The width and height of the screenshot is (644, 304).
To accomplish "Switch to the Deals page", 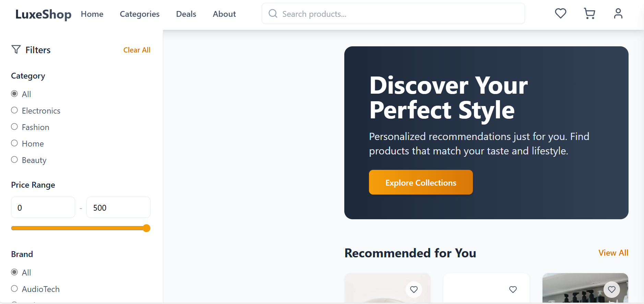I will tap(186, 14).
